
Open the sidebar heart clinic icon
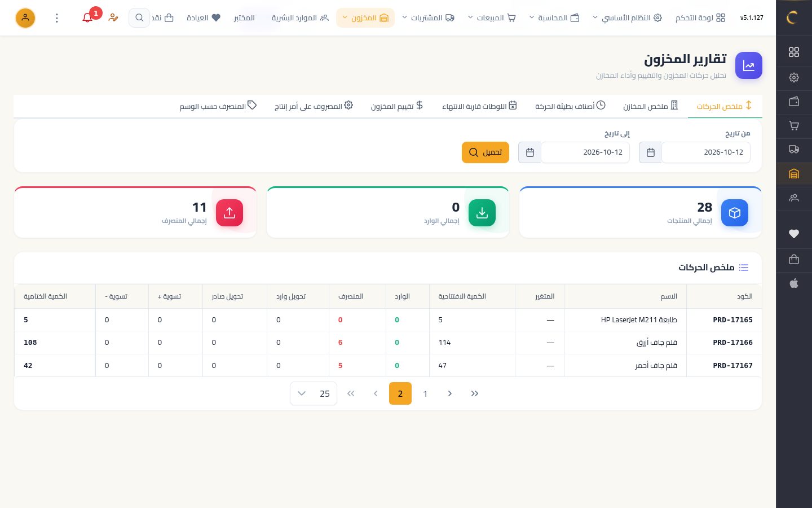[x=794, y=234]
